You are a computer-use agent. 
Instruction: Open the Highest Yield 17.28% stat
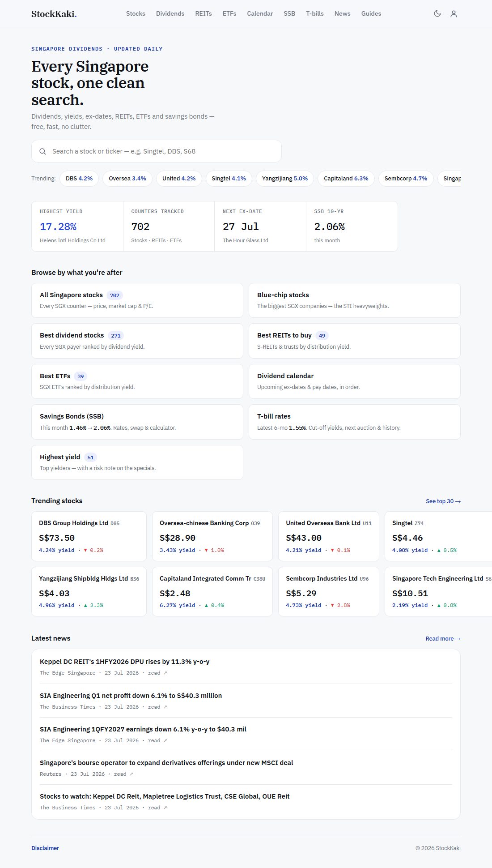[x=77, y=226]
